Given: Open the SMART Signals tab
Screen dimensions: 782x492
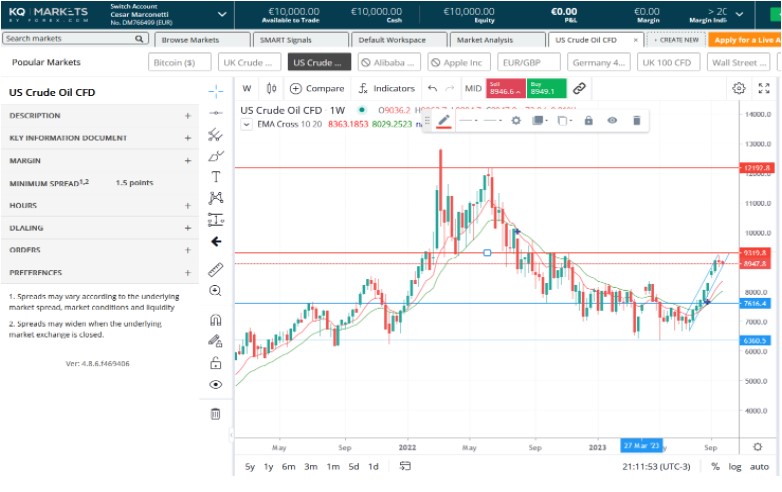Looking at the screenshot, I should pos(301,40).
